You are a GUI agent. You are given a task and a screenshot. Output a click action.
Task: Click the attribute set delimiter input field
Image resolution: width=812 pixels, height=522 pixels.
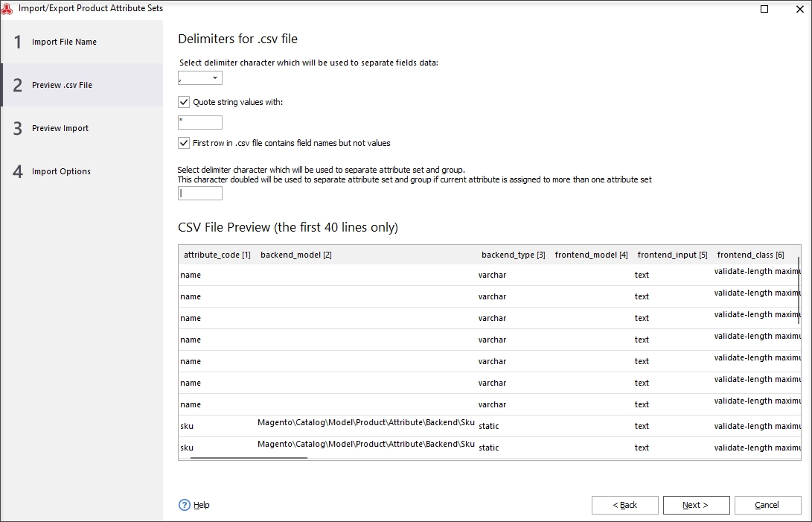tap(200, 194)
